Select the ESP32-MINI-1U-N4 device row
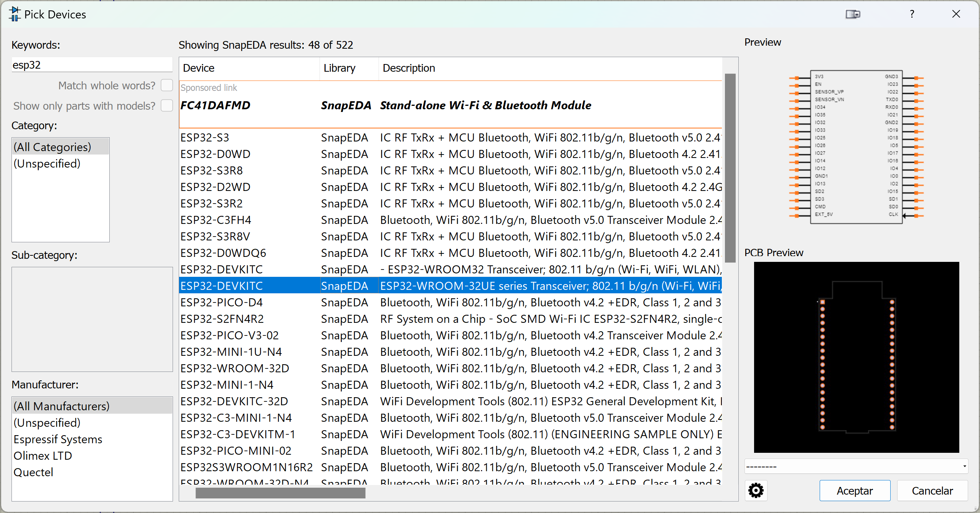The height and width of the screenshot is (513, 980). point(450,352)
